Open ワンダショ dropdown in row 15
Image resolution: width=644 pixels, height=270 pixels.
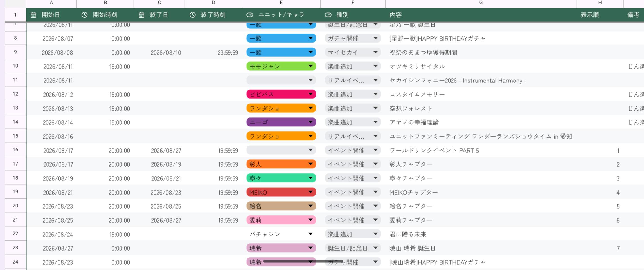tap(281, 136)
